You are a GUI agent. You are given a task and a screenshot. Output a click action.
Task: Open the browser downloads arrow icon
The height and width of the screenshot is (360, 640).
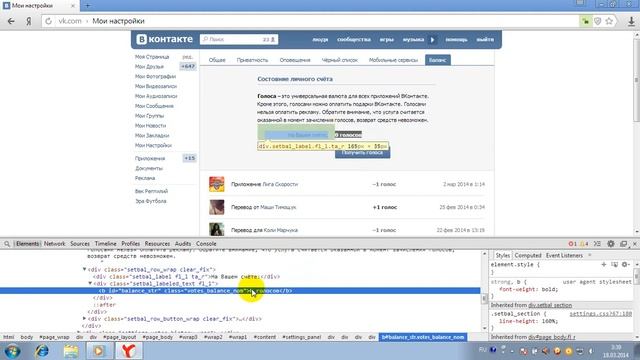(631, 21)
